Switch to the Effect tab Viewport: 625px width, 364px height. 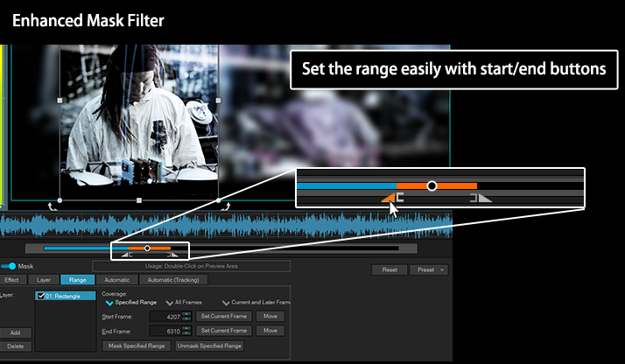pos(13,280)
